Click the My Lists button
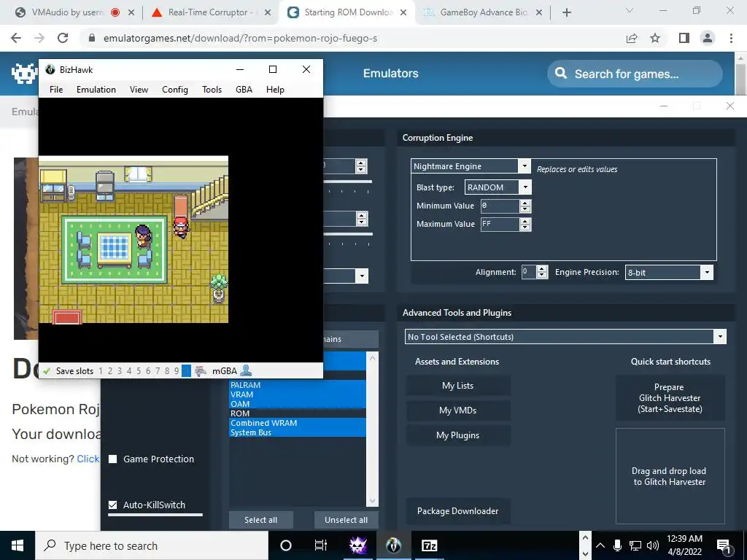The height and width of the screenshot is (560, 747). 458,386
